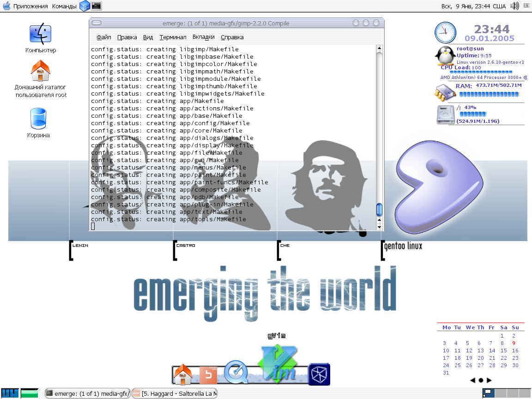
Task: Launch the dark blue cube dock icon
Action: point(319,374)
